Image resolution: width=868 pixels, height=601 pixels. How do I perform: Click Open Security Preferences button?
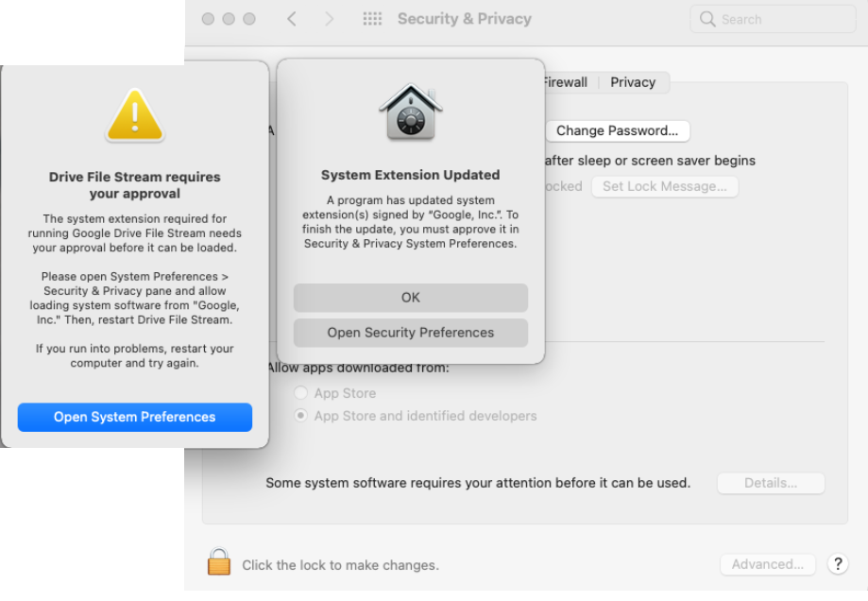[410, 333]
